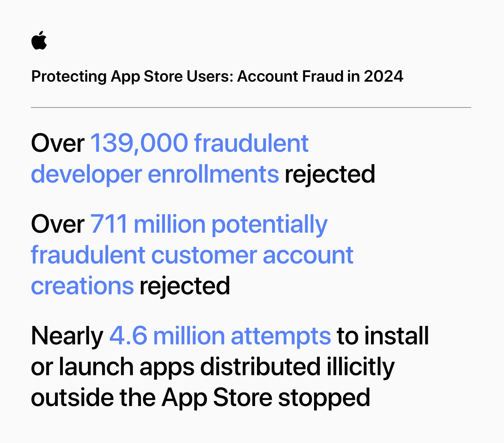504x443 pixels.
Task: Click "Over" before 139,000
Action: [x=57, y=143]
